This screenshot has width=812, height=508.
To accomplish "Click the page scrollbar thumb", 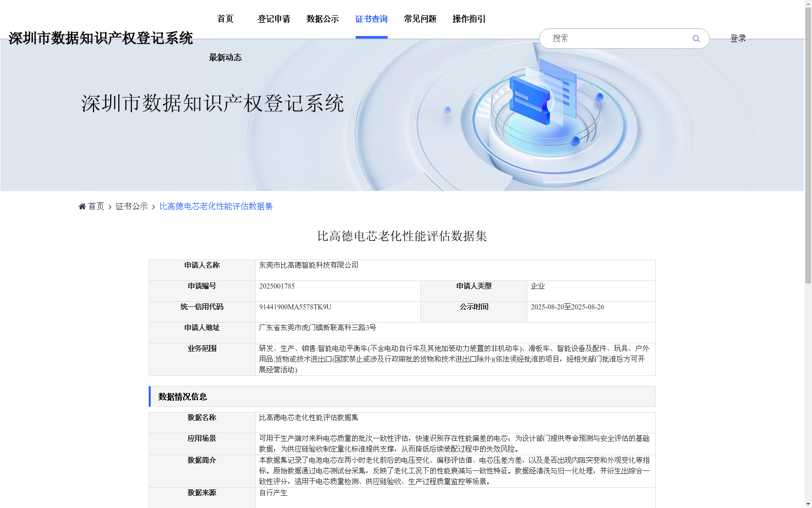I will click(x=808, y=145).
